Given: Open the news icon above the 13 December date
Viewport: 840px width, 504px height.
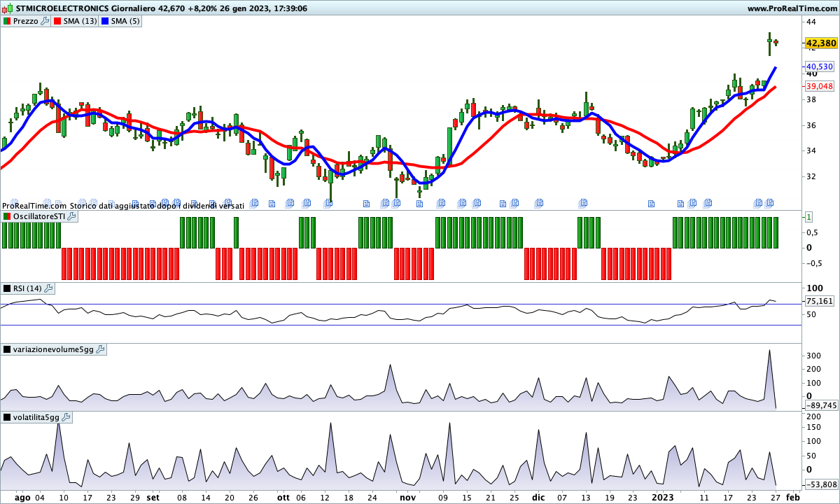Looking at the screenshot, I should tap(582, 203).
